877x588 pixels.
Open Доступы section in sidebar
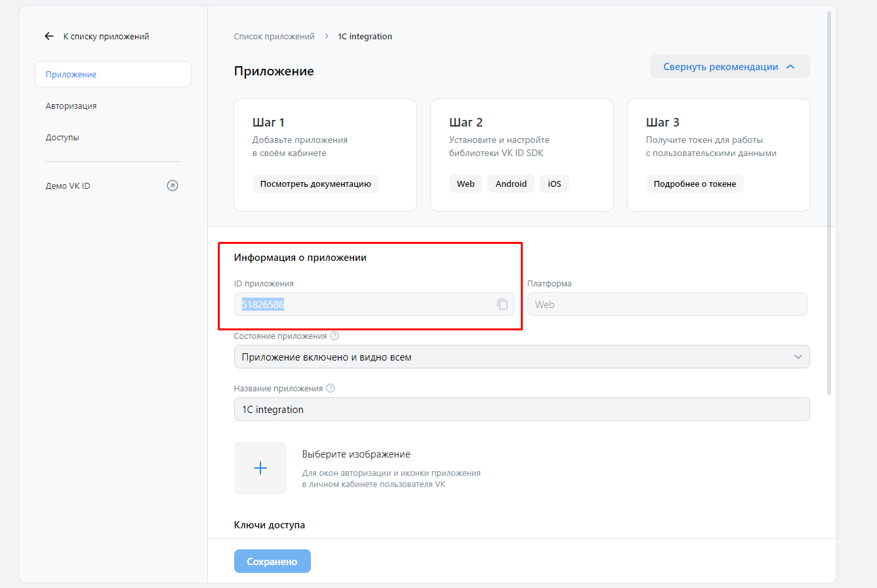pos(62,138)
